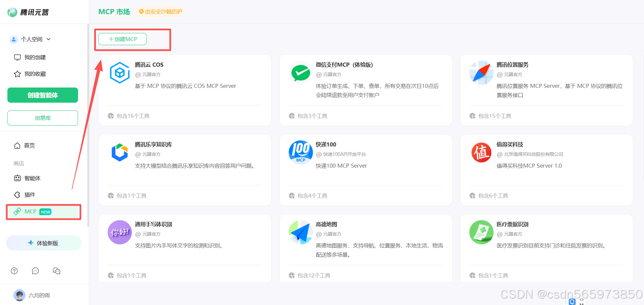Click 包含3个工具 tool count
Viewport: 644px width, 305px height.
pyautogui.click(x=313, y=116)
